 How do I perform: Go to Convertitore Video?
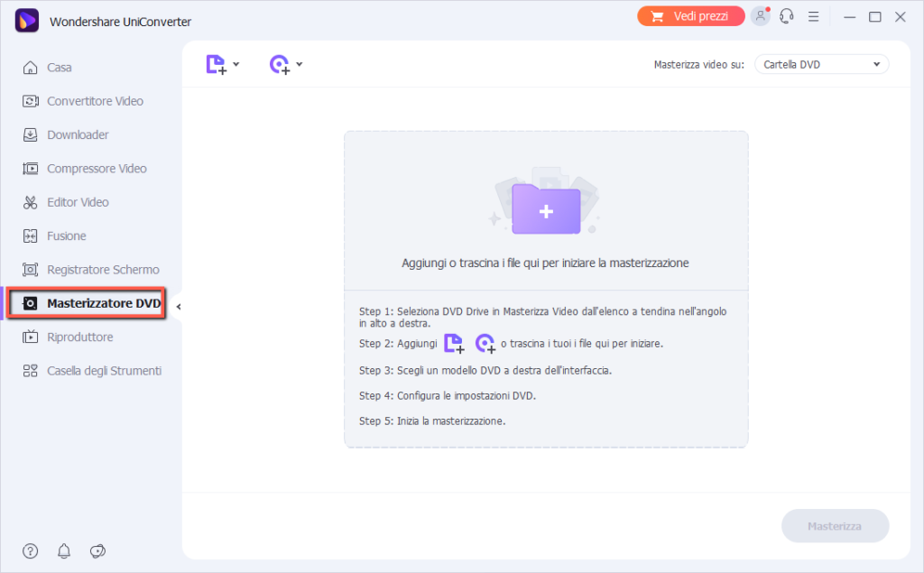[x=95, y=101]
